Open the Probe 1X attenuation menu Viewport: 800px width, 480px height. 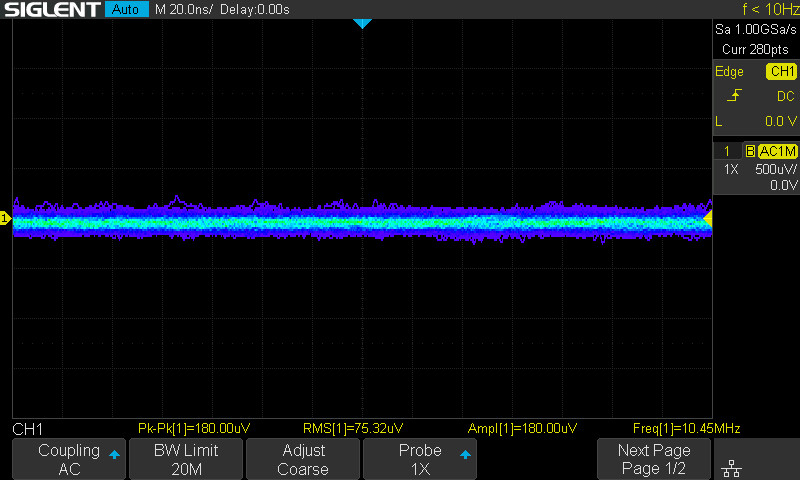tap(420, 459)
